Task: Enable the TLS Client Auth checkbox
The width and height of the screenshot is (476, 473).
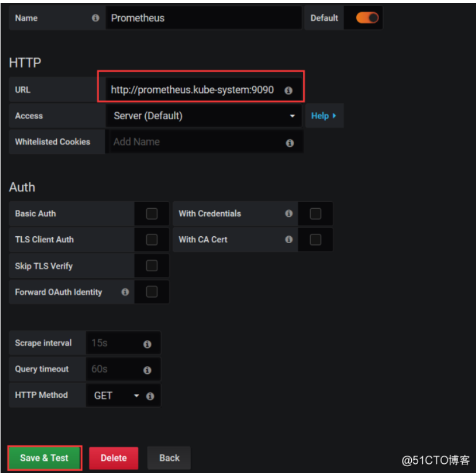Action: (x=151, y=240)
